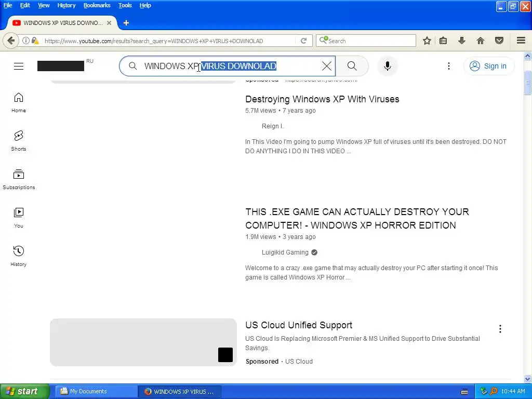The image size is (532, 399).
Task: Open the You section in sidebar
Action: coord(19,218)
